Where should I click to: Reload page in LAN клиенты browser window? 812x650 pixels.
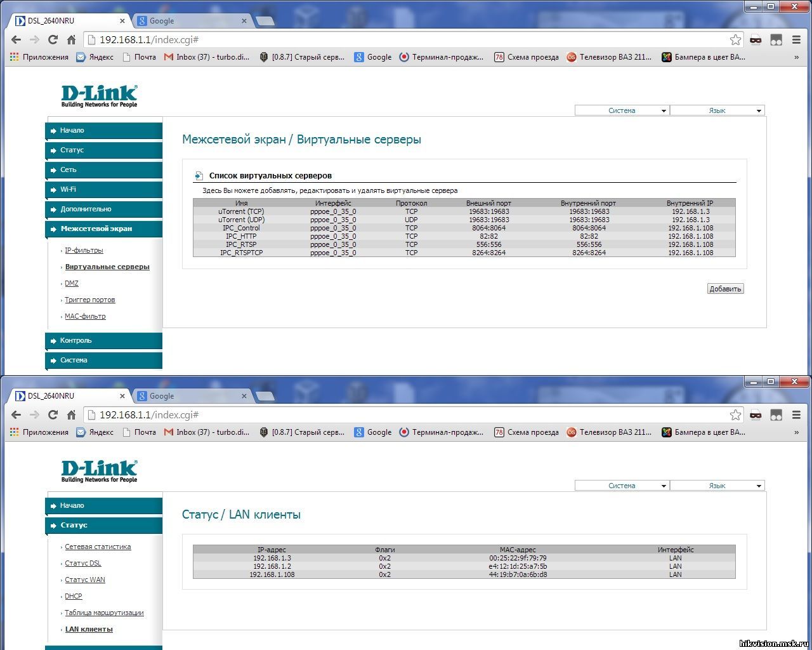pyautogui.click(x=53, y=415)
